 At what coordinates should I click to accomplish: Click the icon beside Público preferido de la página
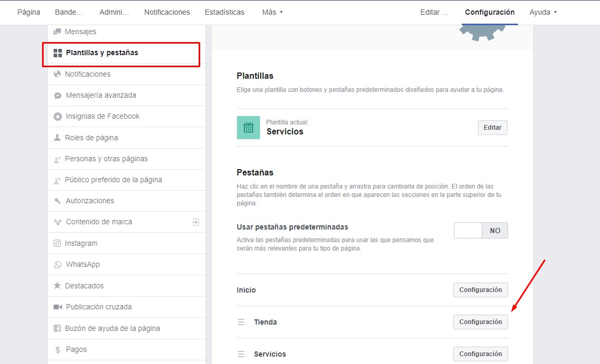click(x=57, y=180)
